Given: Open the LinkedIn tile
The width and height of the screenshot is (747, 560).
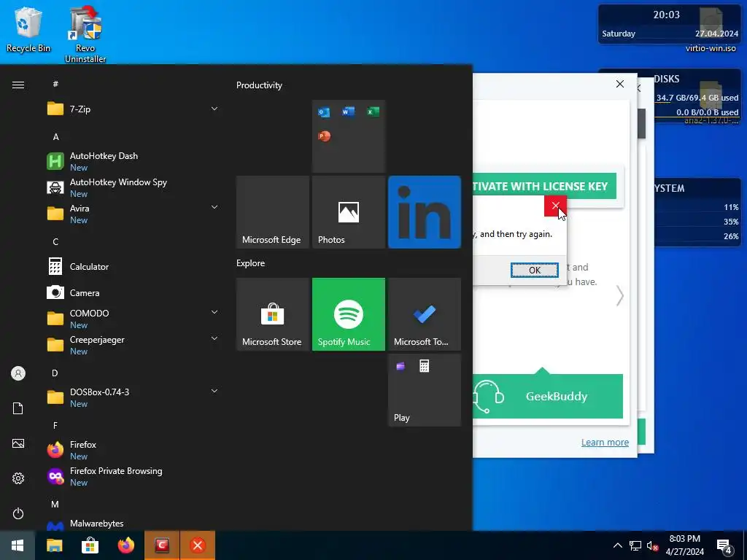Looking at the screenshot, I should click(x=425, y=212).
